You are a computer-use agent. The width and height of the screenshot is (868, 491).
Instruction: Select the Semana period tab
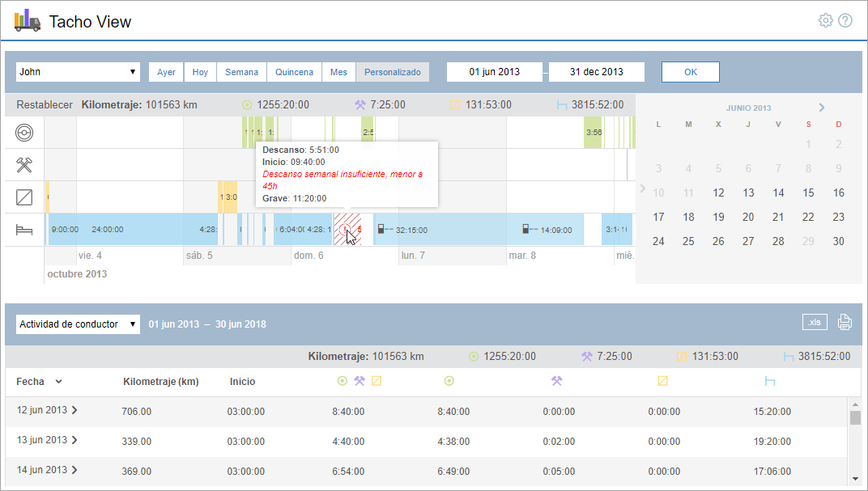(x=241, y=72)
